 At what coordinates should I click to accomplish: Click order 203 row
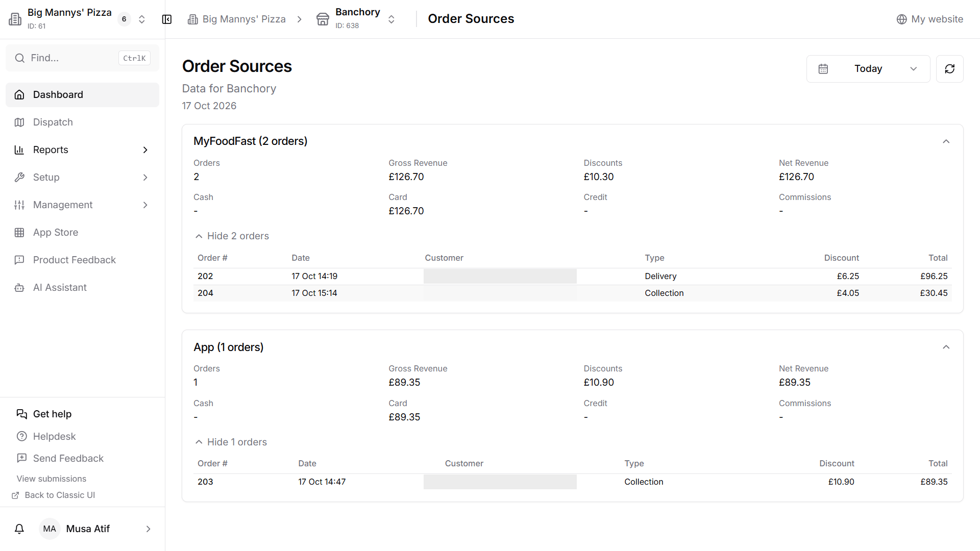pyautogui.click(x=572, y=482)
